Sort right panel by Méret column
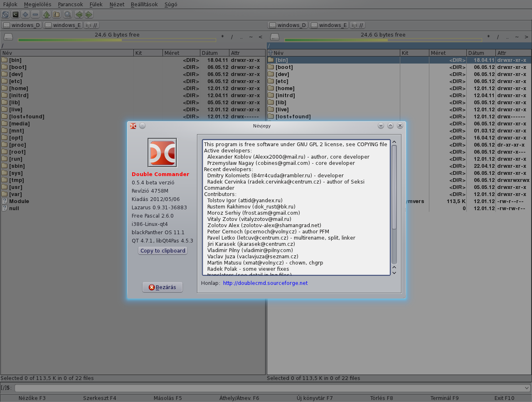 click(x=448, y=53)
